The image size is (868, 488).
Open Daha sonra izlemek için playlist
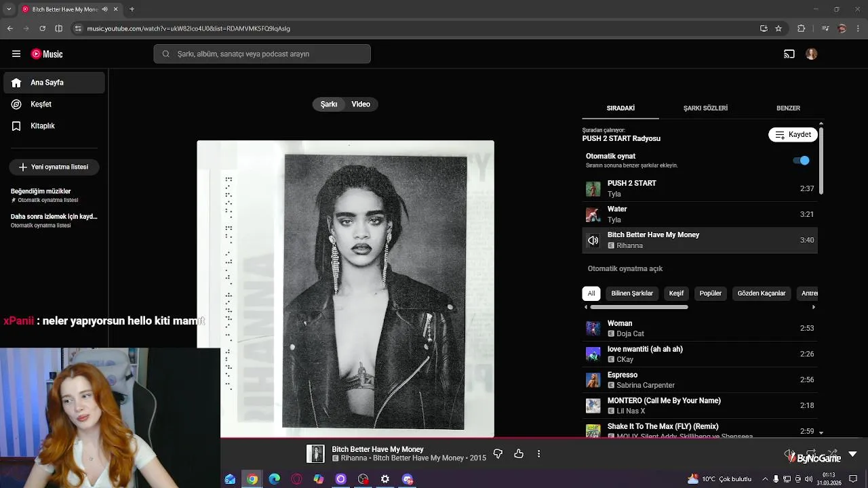54,220
